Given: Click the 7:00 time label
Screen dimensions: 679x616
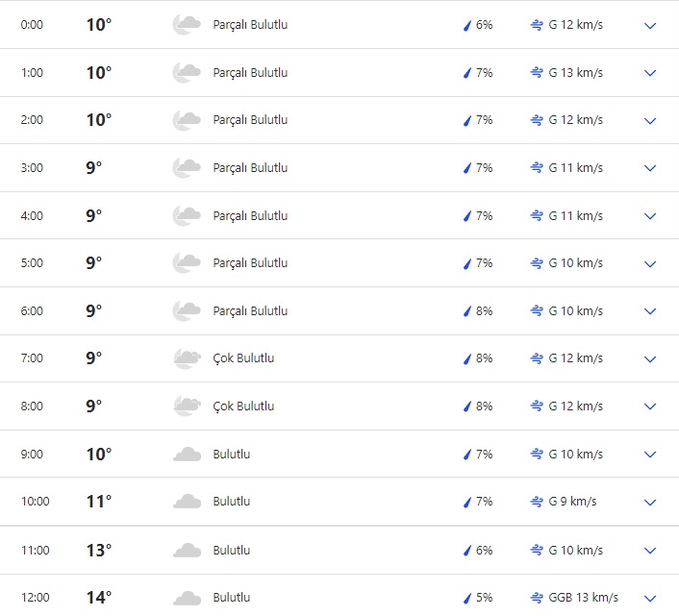Looking at the screenshot, I should tap(32, 358).
